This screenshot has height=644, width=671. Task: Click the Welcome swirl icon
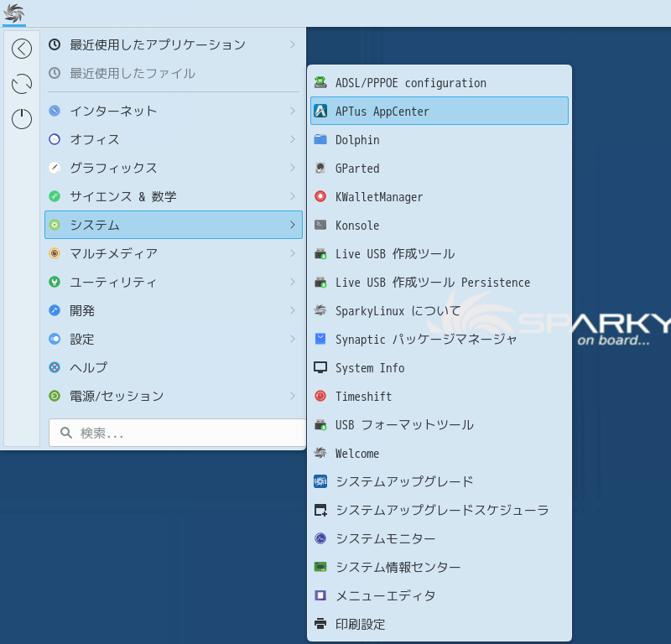coord(320,453)
